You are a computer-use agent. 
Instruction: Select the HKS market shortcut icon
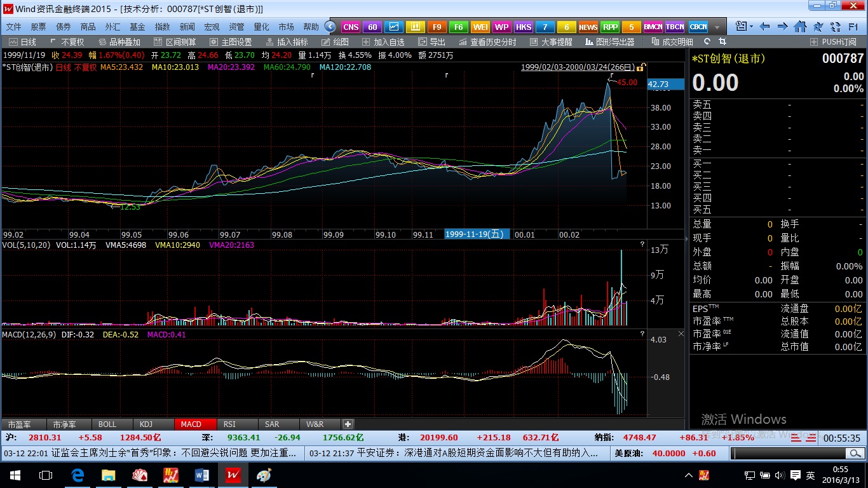524,27
